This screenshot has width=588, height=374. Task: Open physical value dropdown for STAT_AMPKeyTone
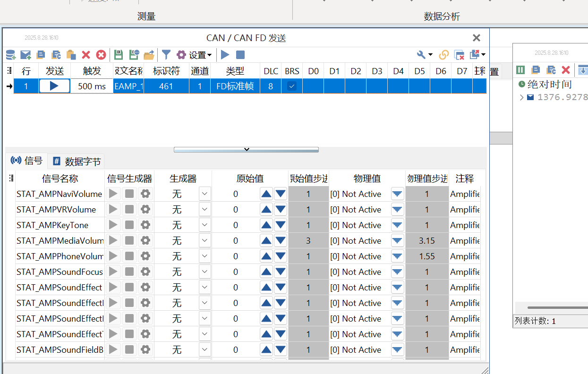[x=398, y=225]
